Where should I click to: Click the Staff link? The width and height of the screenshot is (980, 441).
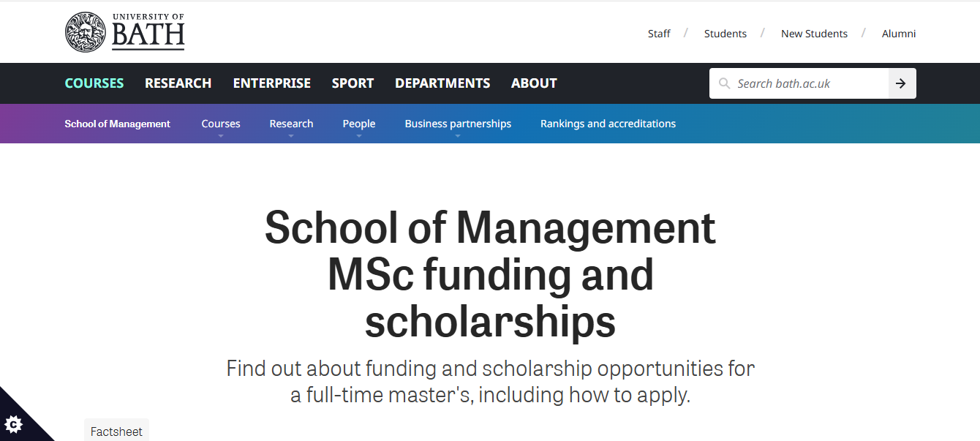pyautogui.click(x=659, y=34)
